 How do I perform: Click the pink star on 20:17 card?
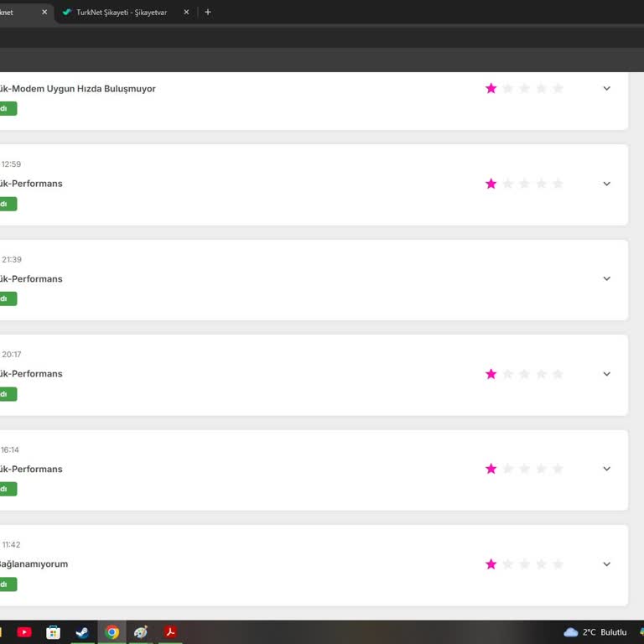tap(491, 374)
